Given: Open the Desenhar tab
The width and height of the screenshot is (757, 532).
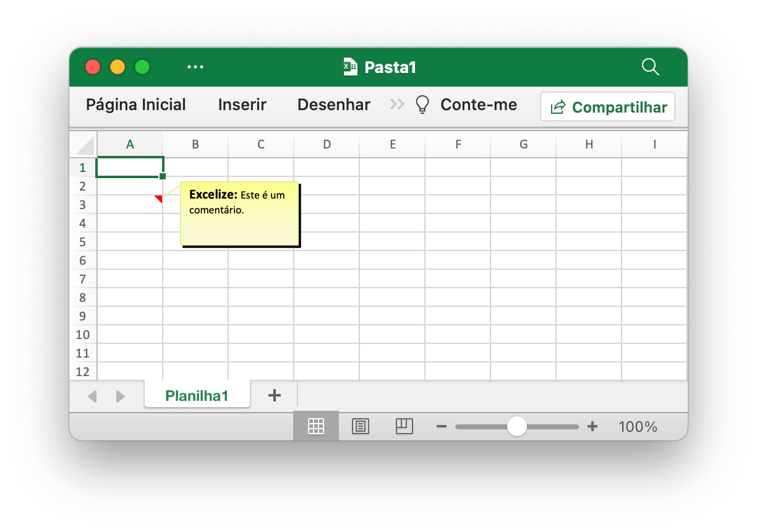Looking at the screenshot, I should pyautogui.click(x=334, y=105).
